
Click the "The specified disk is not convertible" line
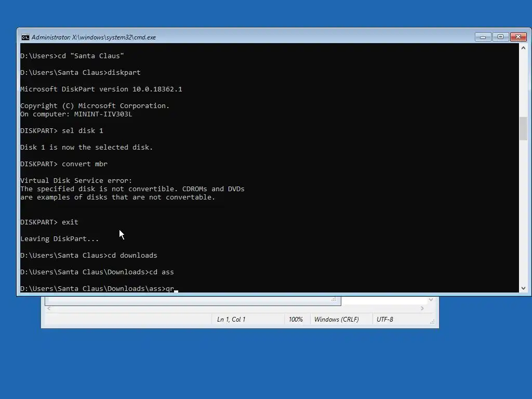pos(132,189)
